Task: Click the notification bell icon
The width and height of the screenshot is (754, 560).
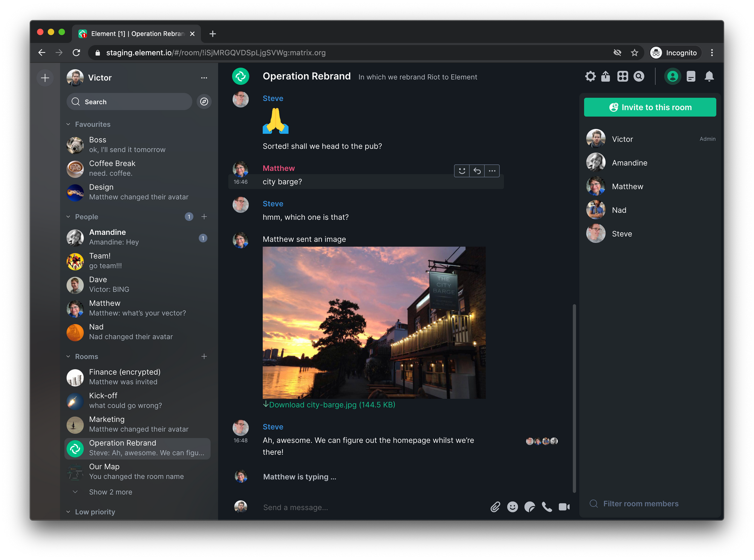Action: pyautogui.click(x=709, y=76)
